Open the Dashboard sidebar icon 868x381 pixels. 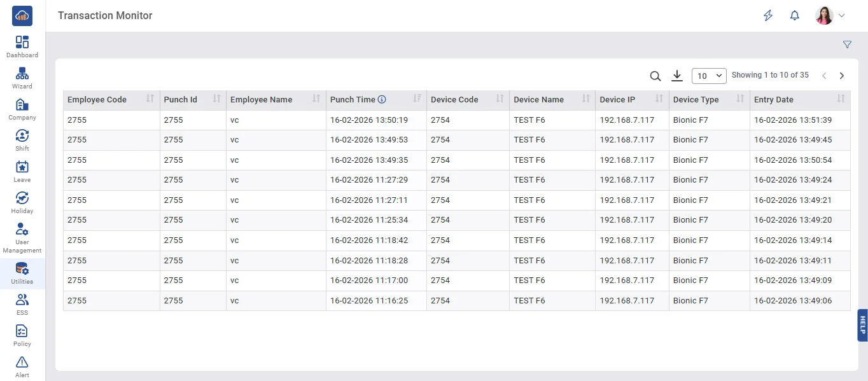(22, 46)
